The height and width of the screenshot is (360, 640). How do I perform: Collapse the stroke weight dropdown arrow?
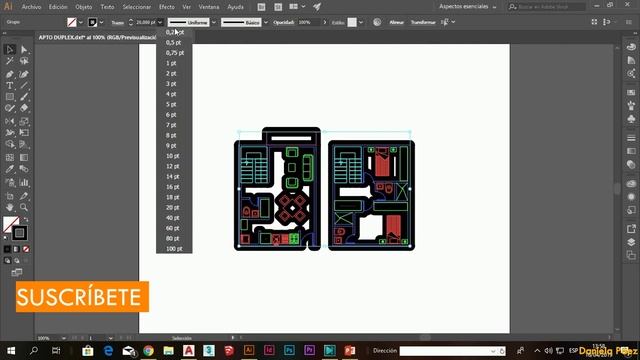coord(160,22)
